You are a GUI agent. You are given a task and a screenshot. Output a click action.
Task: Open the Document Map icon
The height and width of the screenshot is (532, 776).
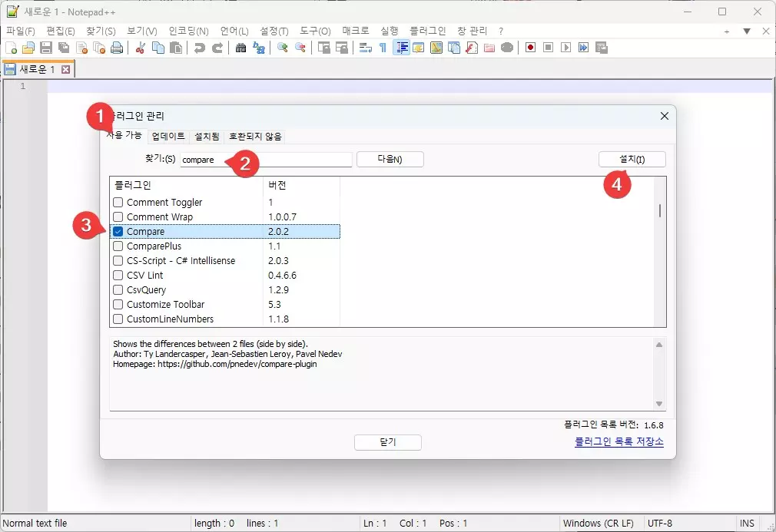pyautogui.click(x=436, y=48)
